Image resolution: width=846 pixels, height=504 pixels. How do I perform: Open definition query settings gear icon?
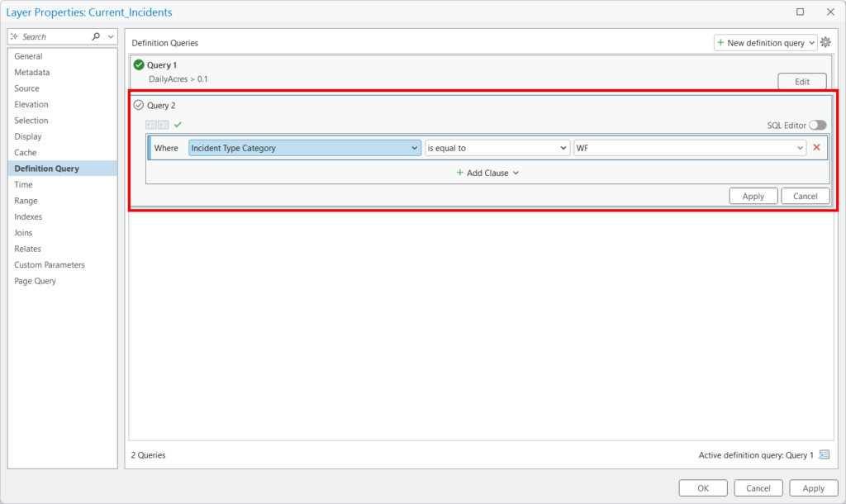(x=825, y=42)
